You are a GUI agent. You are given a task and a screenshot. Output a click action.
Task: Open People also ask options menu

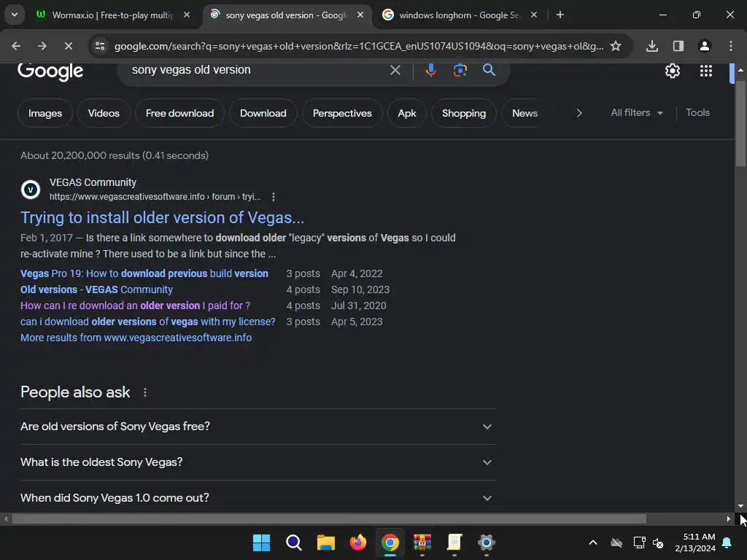click(x=145, y=392)
